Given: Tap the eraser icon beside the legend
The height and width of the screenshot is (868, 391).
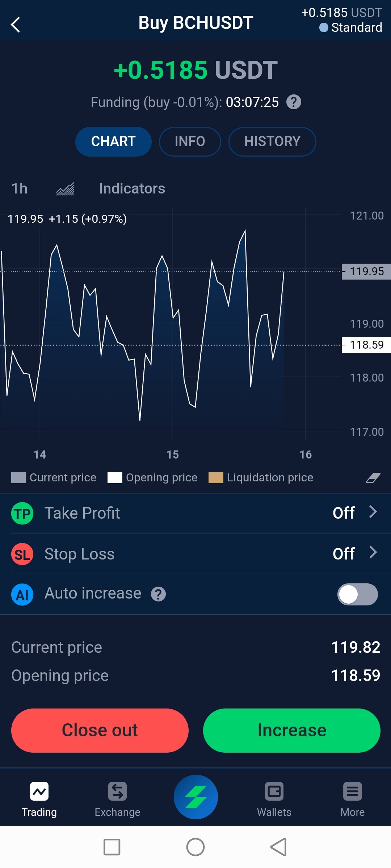Looking at the screenshot, I should pyautogui.click(x=373, y=478).
